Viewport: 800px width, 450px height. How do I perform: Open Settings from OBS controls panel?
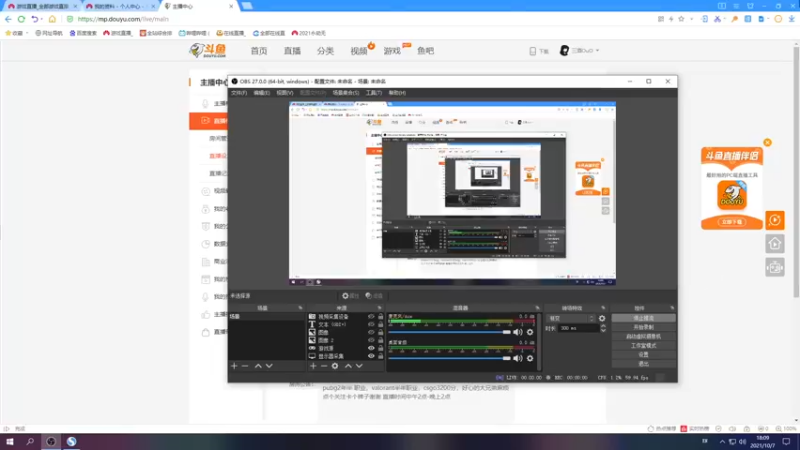click(643, 355)
